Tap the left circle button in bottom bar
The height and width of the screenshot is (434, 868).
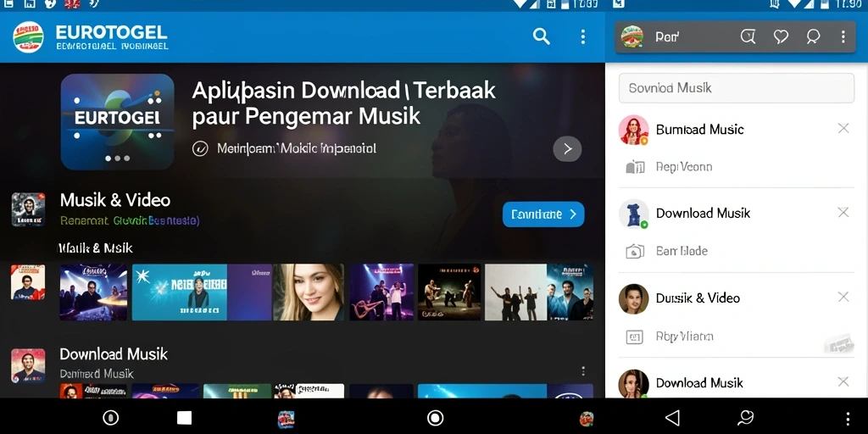[x=111, y=417]
